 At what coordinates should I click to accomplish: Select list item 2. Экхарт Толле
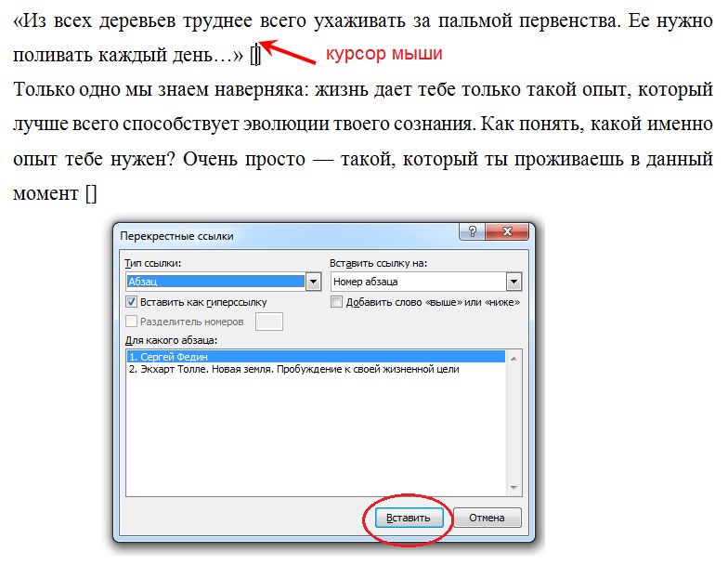pos(316,369)
